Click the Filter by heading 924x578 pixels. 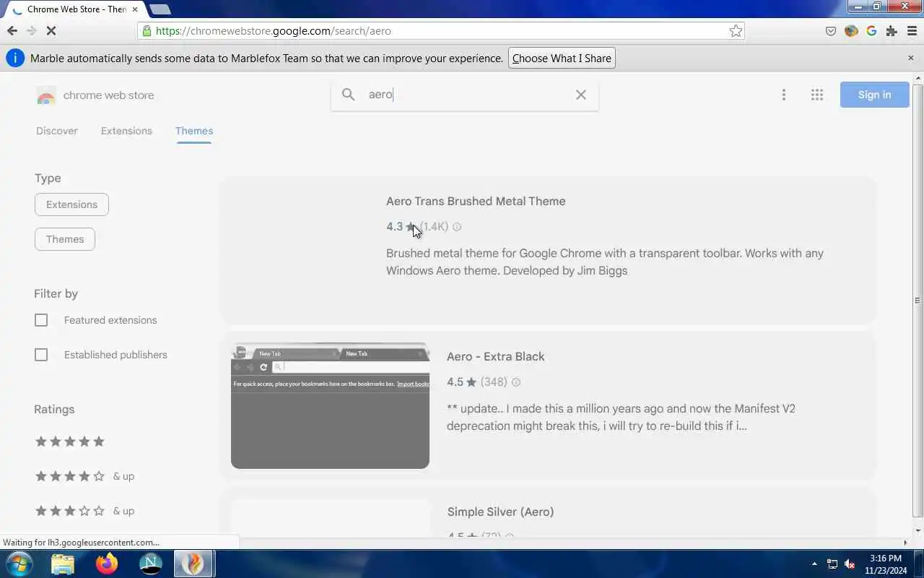56,293
